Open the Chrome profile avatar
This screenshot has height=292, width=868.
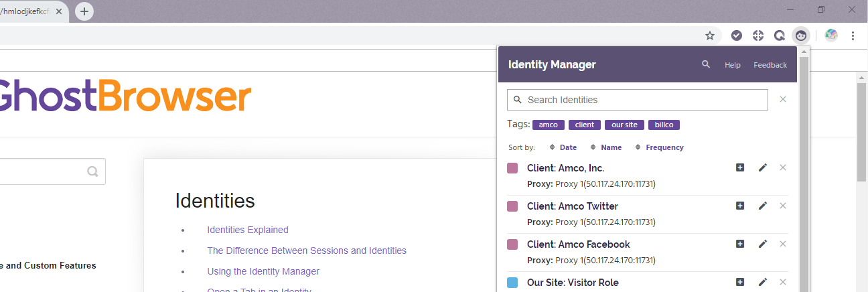(832, 35)
